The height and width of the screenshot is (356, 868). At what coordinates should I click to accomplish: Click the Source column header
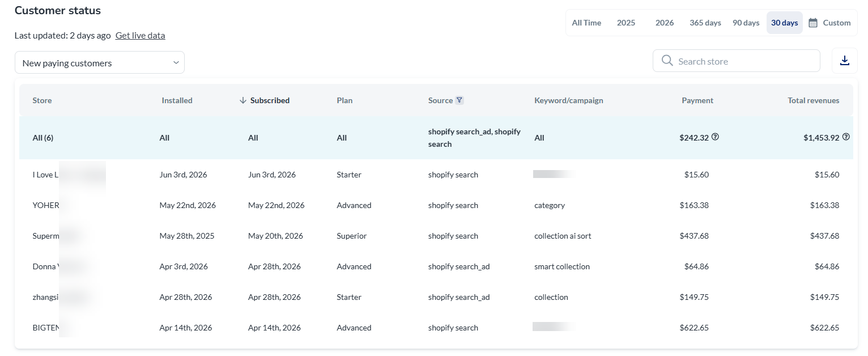point(440,100)
